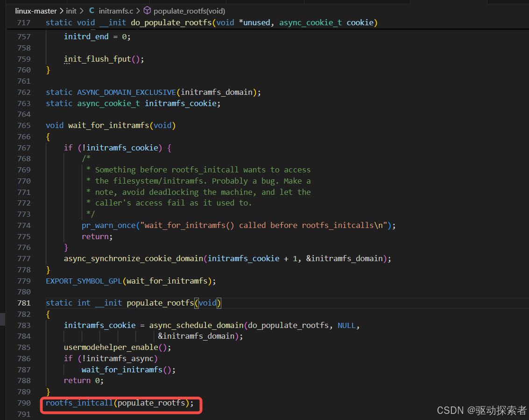This screenshot has height=420, width=529.
Task: Click !initramfs_cookie condition on line 767
Action: (120, 148)
